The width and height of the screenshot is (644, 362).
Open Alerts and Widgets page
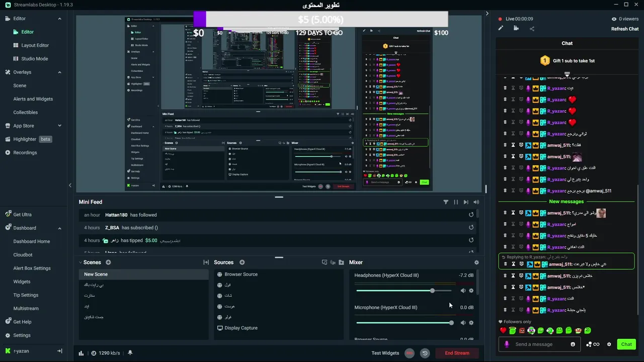(33, 99)
